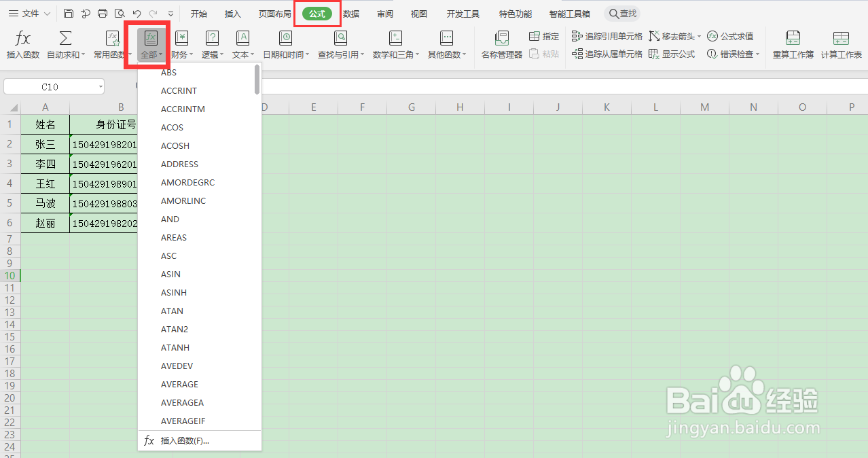Click Error Checking (错误检查)
The height and width of the screenshot is (458, 868).
(730, 54)
